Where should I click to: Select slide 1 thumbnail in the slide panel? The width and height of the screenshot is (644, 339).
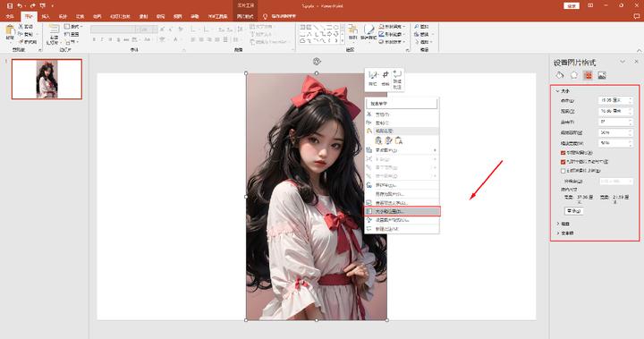click(x=47, y=80)
